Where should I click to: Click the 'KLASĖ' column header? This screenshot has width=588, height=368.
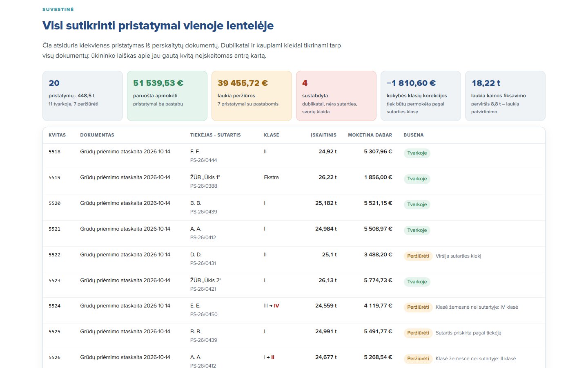pyautogui.click(x=272, y=135)
